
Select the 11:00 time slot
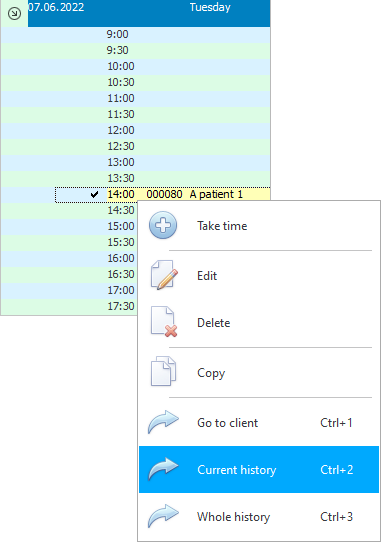tap(135, 99)
